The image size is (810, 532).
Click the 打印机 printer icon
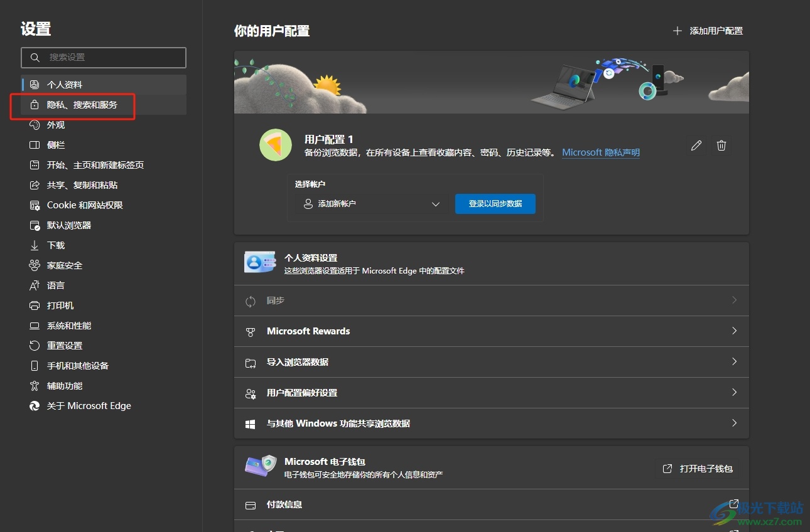pos(35,306)
